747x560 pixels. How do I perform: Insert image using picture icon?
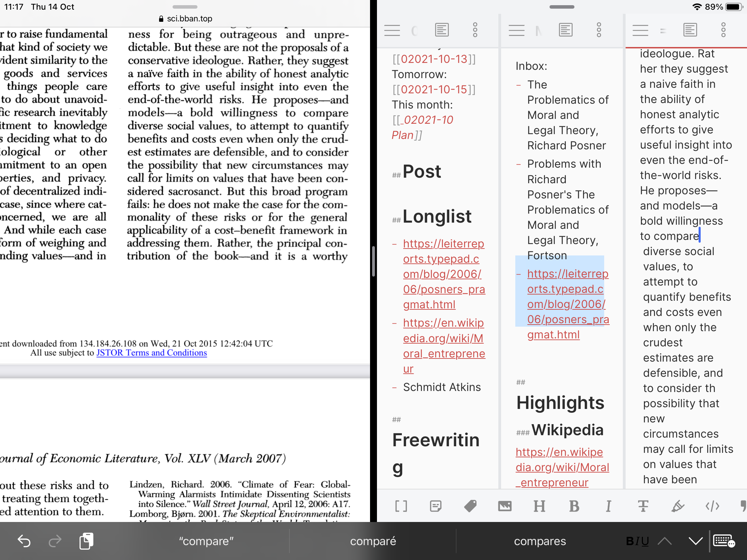[505, 506]
